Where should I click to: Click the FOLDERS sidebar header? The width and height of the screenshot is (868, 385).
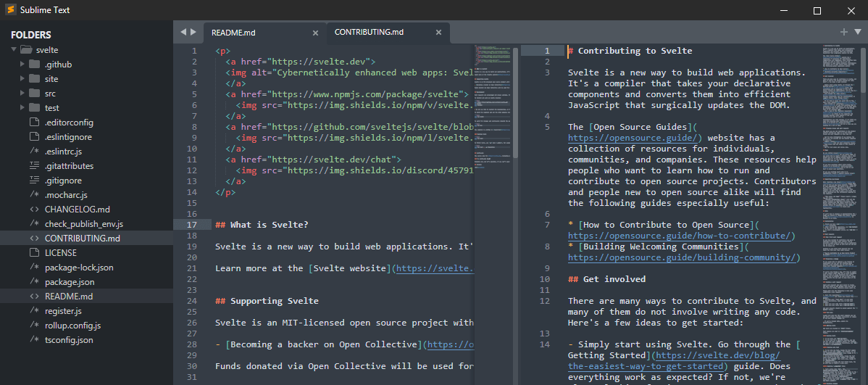pyautogui.click(x=31, y=35)
